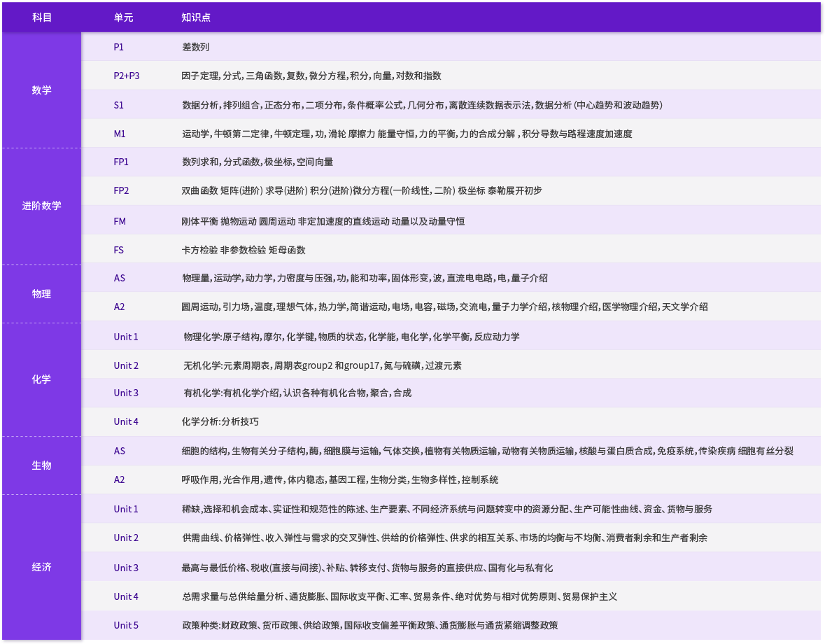Click the FP1 unit label
The image size is (825, 644).
121,162
